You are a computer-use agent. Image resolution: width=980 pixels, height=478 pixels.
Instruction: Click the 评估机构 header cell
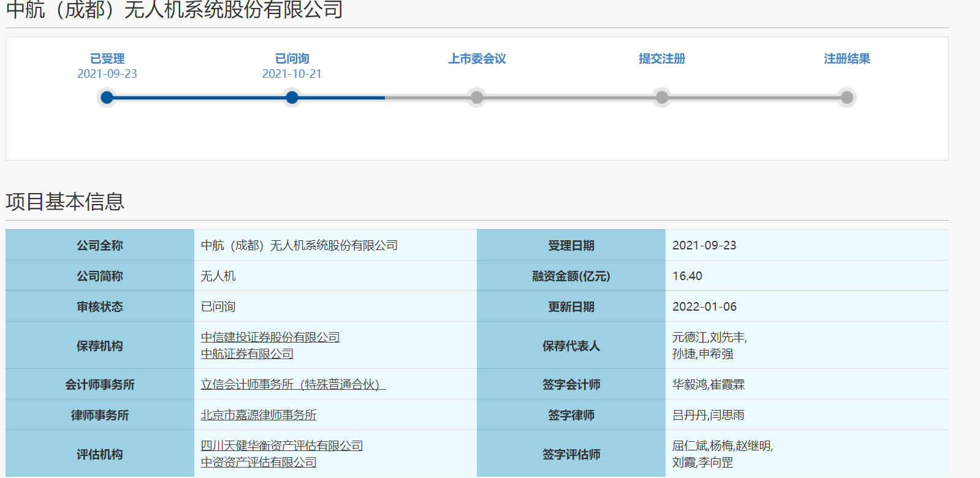click(x=100, y=454)
